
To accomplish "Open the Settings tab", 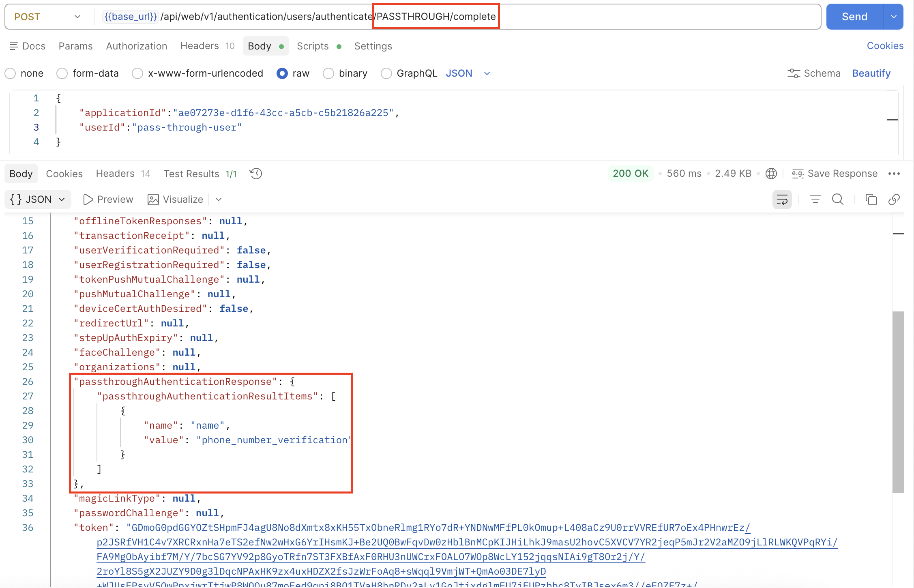I will tap(373, 46).
